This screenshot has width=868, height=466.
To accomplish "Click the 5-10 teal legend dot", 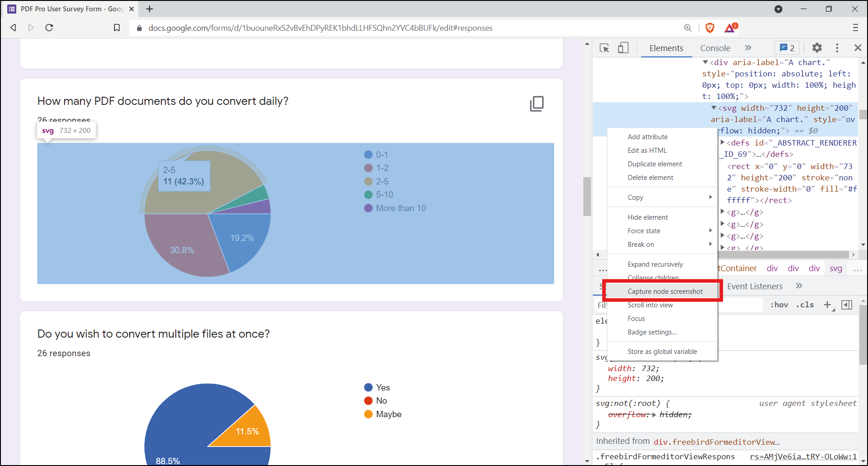I will click(368, 195).
